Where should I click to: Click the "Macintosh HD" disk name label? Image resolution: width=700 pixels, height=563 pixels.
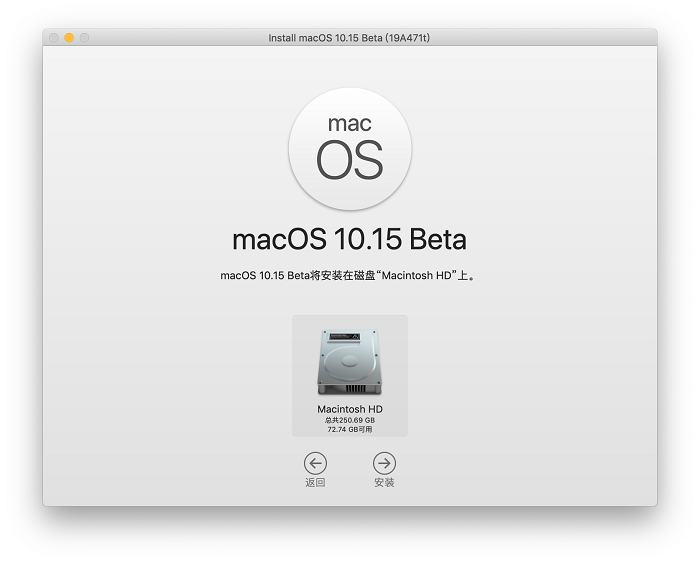tap(350, 410)
